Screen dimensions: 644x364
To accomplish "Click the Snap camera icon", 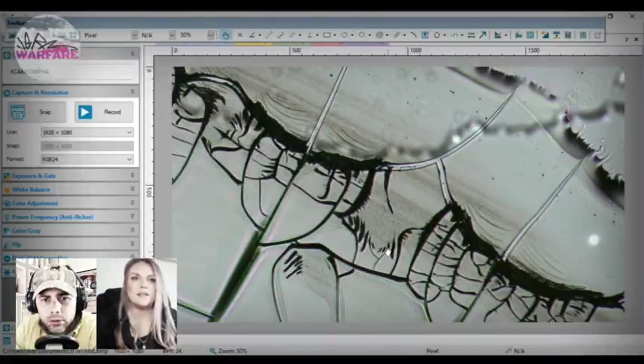I will [x=18, y=112].
